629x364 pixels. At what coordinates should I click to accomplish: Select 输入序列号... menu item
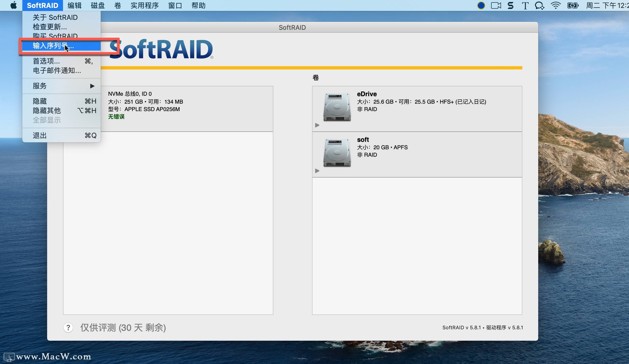62,46
